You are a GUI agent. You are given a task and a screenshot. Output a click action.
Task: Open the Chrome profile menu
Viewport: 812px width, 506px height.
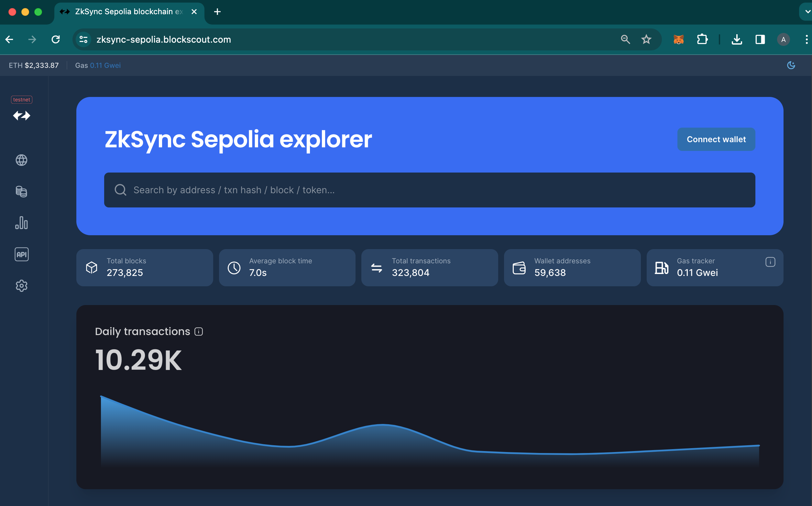pos(783,39)
